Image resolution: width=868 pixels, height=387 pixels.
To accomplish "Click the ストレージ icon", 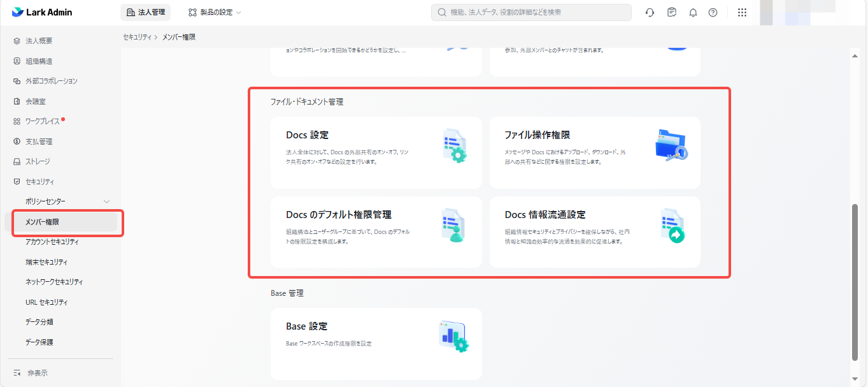I will pos(17,161).
